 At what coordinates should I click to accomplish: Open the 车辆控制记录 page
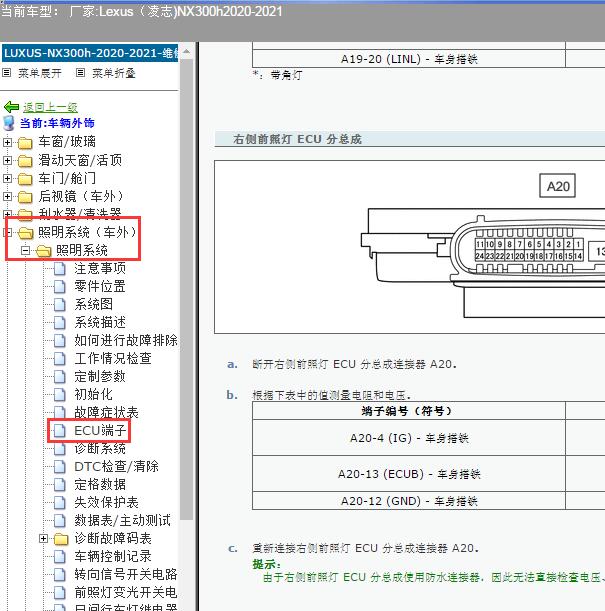coord(113,556)
